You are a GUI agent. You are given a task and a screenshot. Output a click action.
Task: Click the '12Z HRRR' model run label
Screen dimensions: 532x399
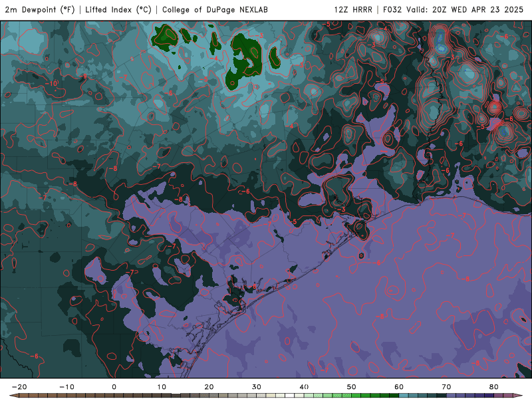pyautogui.click(x=353, y=9)
